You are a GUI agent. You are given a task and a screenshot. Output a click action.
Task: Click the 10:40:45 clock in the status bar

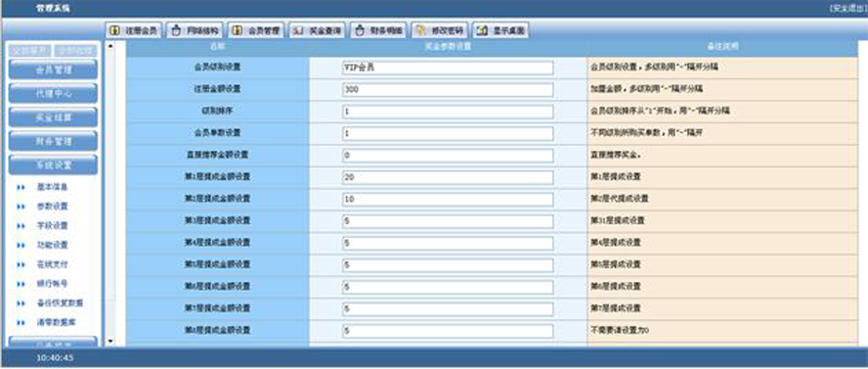[55, 358]
